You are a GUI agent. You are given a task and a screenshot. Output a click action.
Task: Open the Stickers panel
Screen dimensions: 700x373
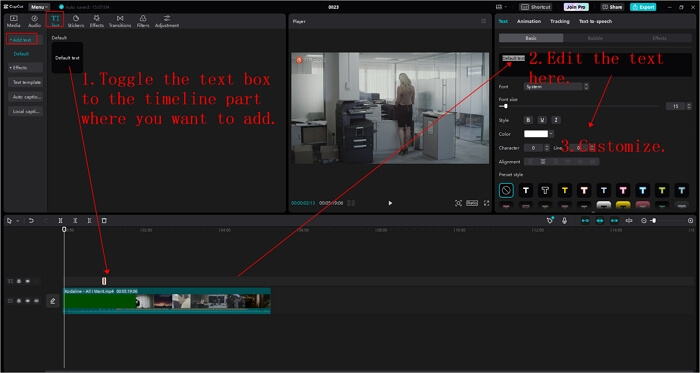pyautogui.click(x=76, y=21)
